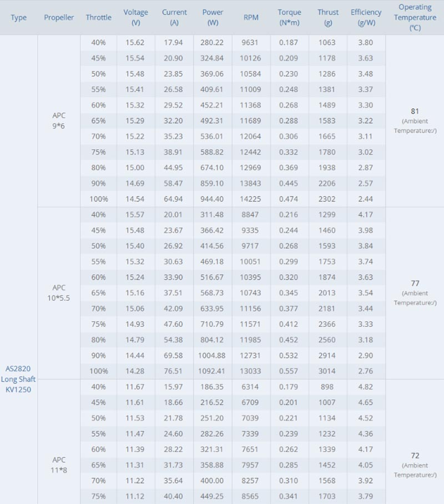Select the Efficiency (g/W) column header

tap(366, 18)
